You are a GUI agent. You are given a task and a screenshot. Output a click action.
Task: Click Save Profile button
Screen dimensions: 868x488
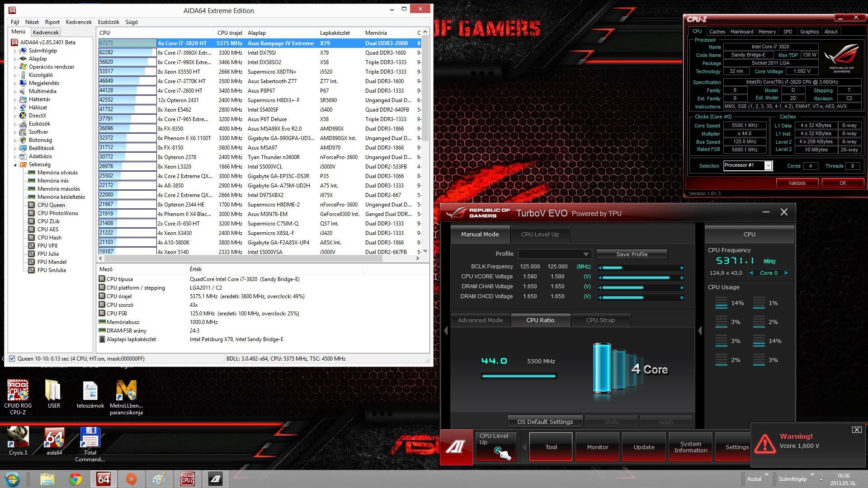click(632, 254)
